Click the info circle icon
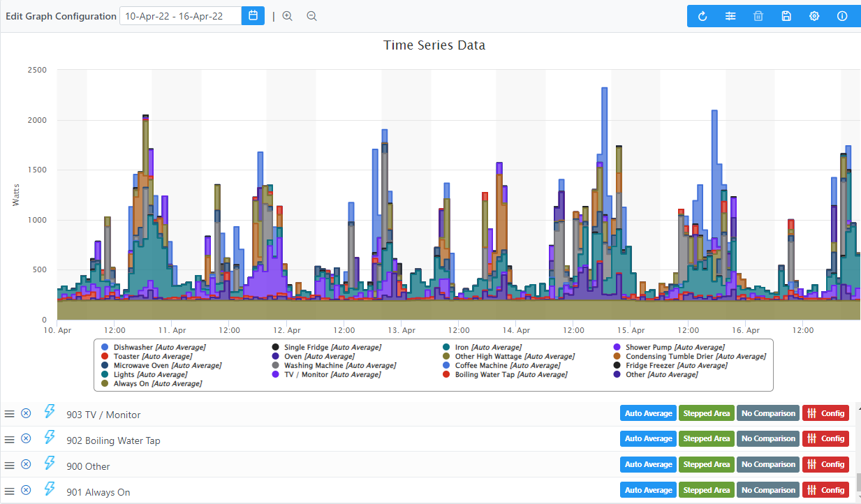This screenshot has width=861, height=504. 842,15
